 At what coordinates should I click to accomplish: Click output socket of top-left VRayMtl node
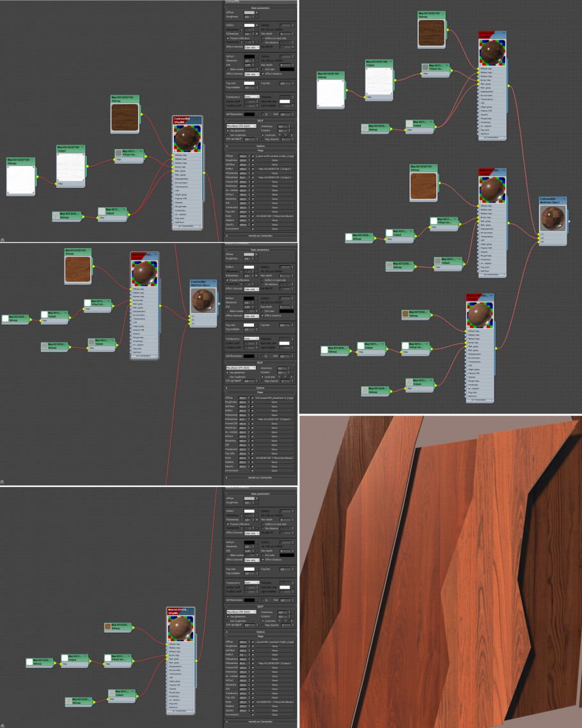(205, 173)
